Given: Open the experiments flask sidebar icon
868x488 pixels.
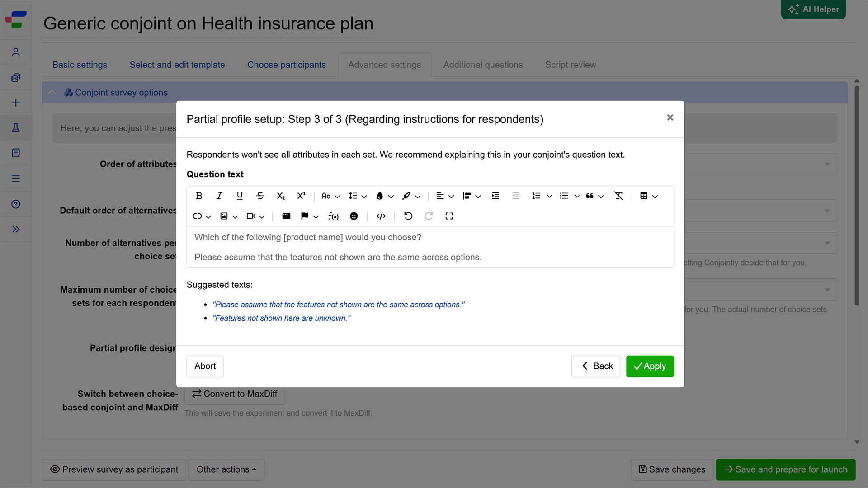Looking at the screenshot, I should pyautogui.click(x=16, y=128).
